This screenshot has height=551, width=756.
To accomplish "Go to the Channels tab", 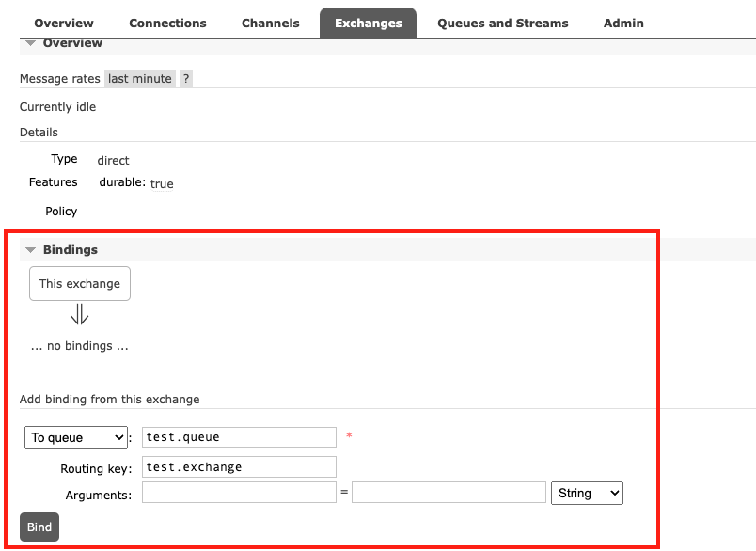I will click(x=270, y=23).
